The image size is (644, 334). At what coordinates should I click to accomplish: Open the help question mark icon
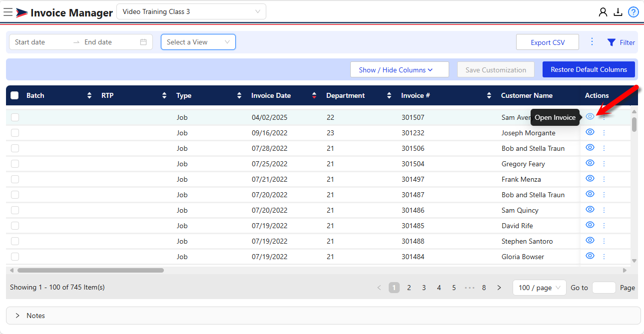634,12
